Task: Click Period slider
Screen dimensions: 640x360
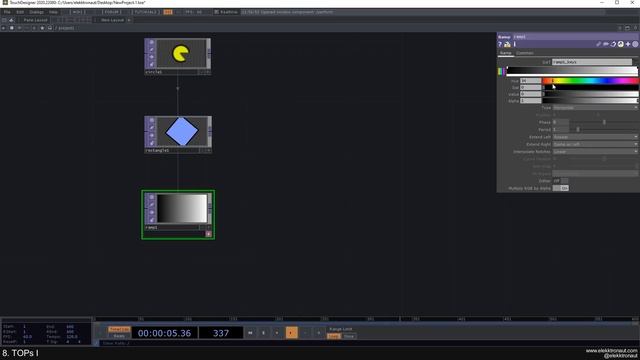Action: pos(604,130)
